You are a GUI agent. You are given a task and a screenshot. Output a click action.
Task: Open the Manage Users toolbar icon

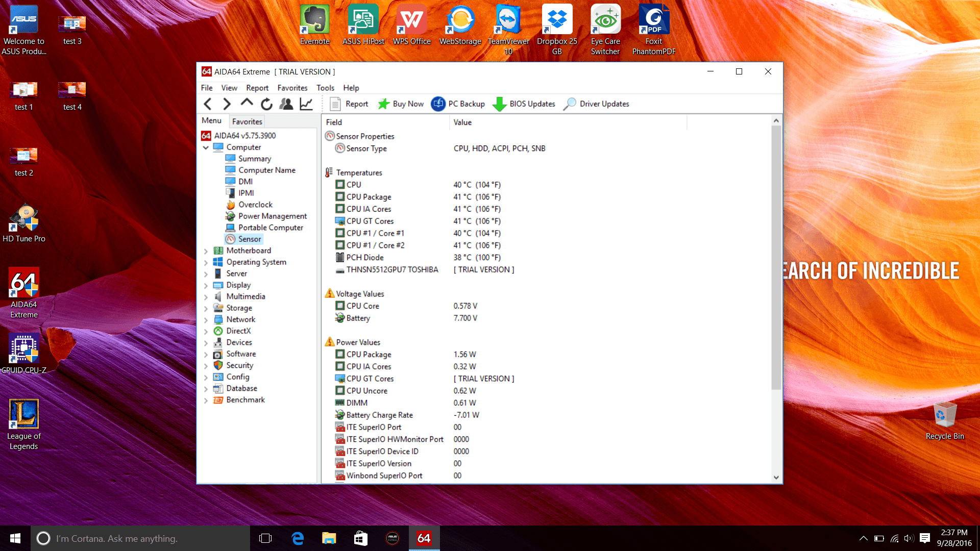286,104
